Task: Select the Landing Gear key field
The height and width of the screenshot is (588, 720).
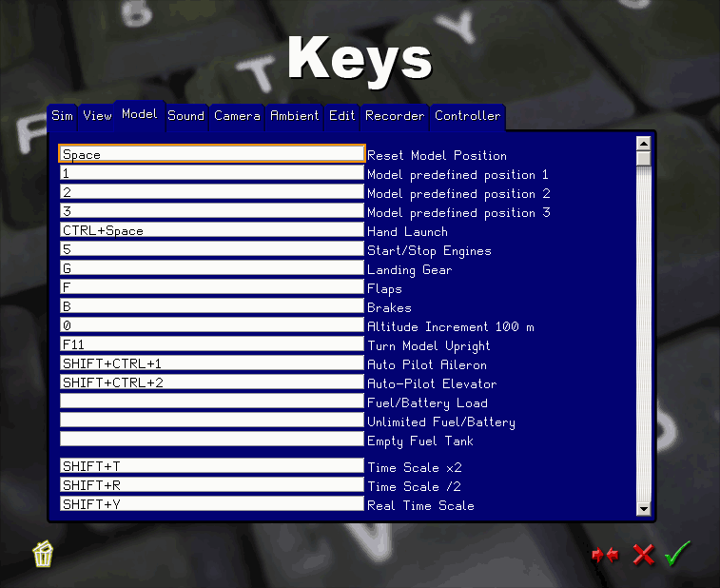Action: click(x=212, y=267)
